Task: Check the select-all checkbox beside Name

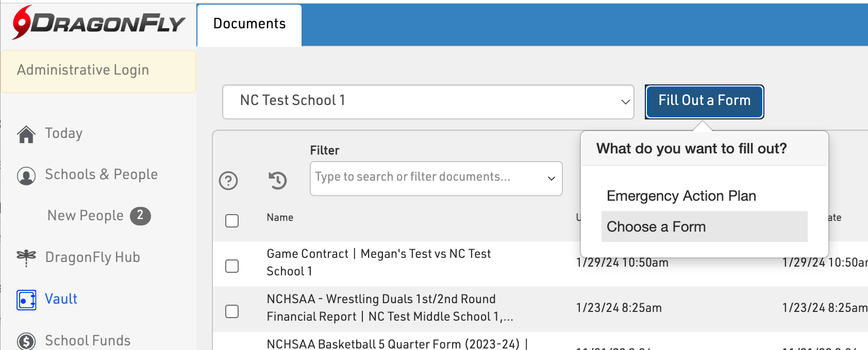Action: point(232,221)
